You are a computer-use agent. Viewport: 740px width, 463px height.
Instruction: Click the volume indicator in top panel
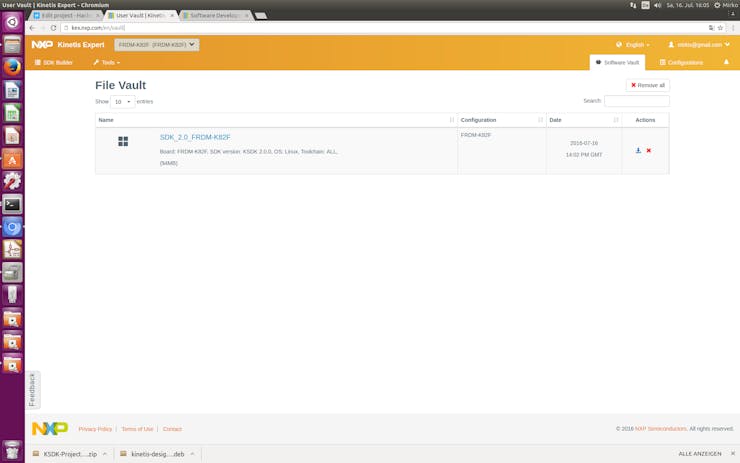tap(658, 5)
